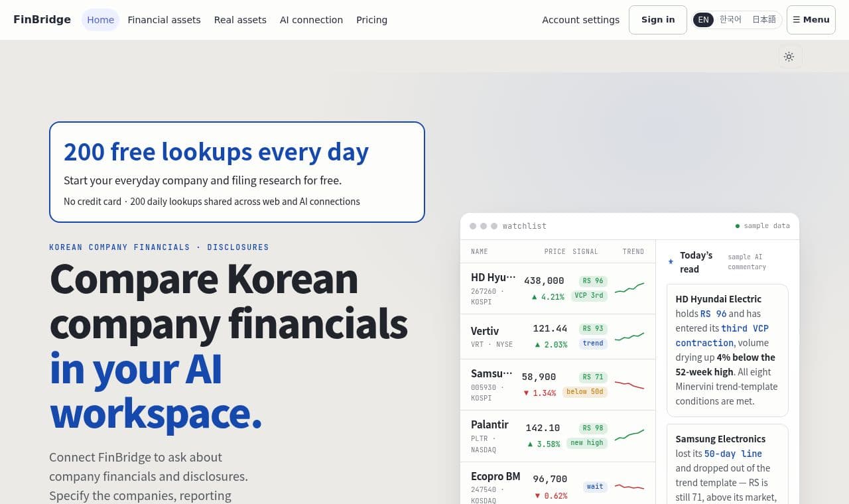Switch language to 日本語
The height and width of the screenshot is (504, 849).
point(764,20)
